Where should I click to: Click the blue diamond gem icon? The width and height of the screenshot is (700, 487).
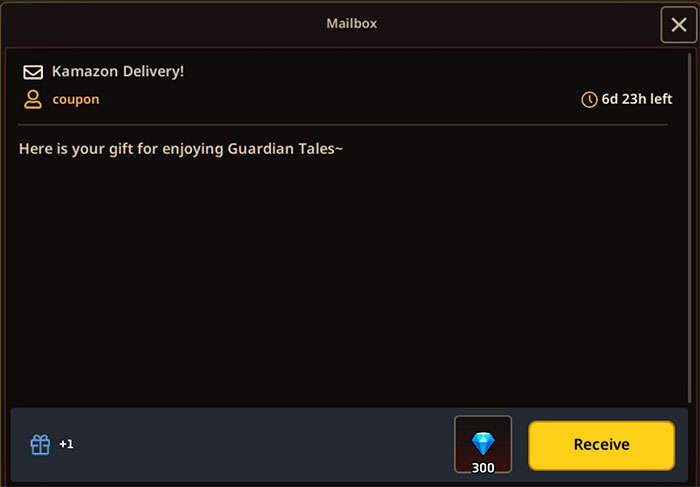(x=483, y=443)
